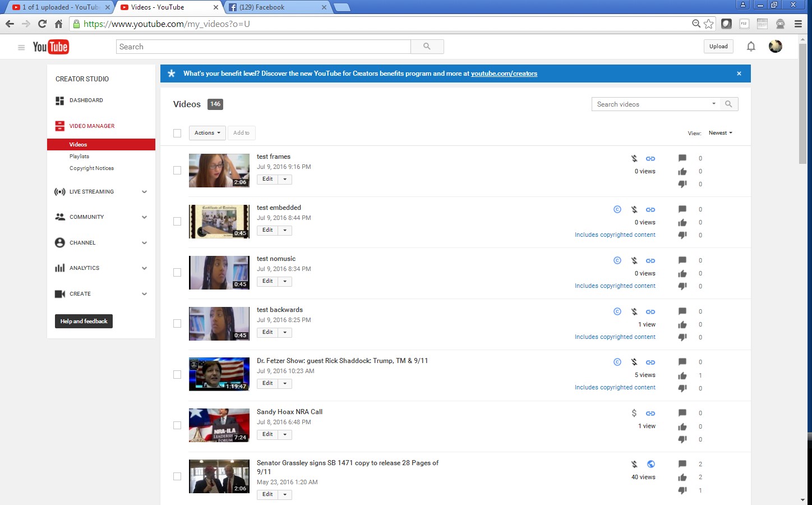The width and height of the screenshot is (812, 505).
Task: Open the YouTube hamburger guide menu
Action: [x=21, y=47]
